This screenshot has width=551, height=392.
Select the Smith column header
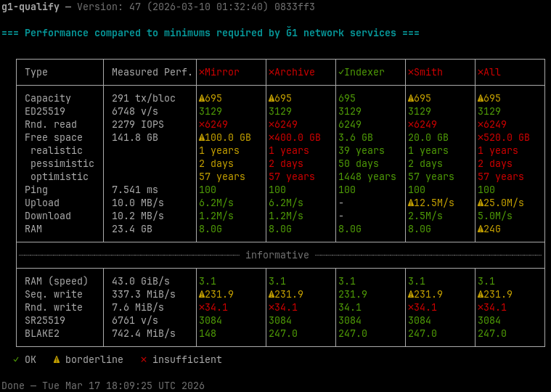coord(428,72)
